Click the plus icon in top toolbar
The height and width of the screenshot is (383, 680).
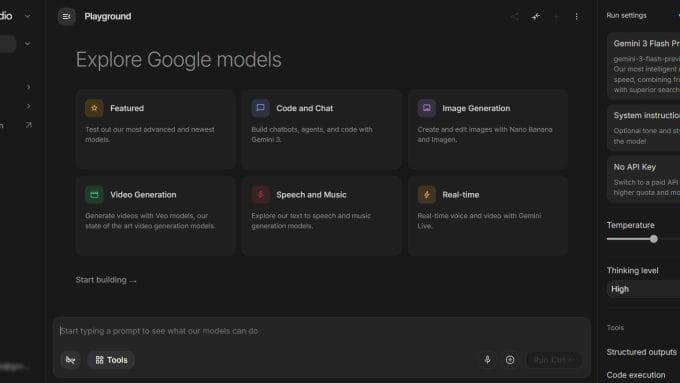tap(556, 16)
